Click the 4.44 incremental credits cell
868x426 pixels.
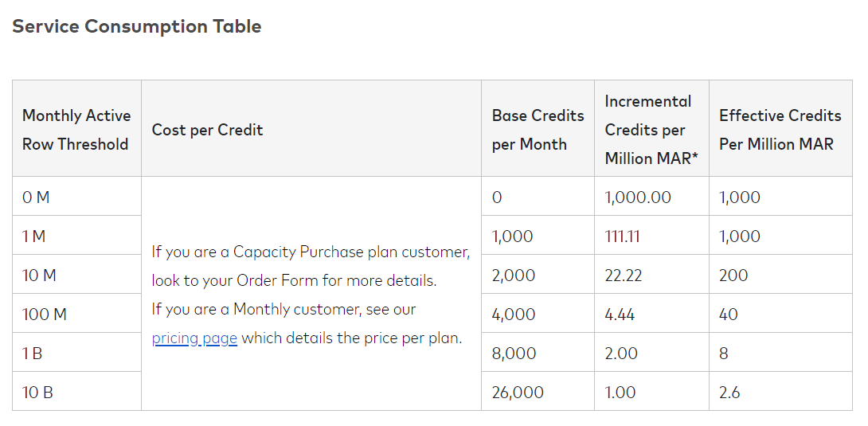620,315
